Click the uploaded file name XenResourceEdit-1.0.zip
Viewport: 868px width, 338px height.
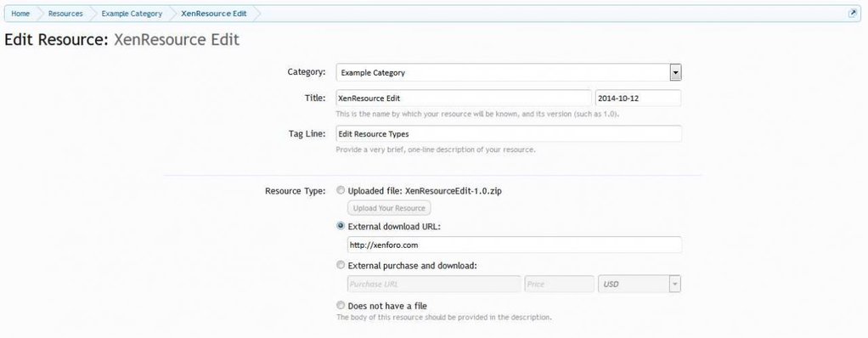pyautogui.click(x=454, y=191)
